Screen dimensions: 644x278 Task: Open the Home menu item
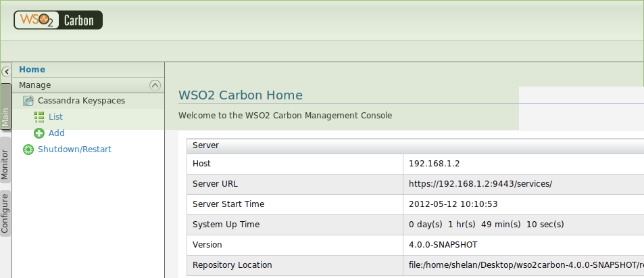32,70
